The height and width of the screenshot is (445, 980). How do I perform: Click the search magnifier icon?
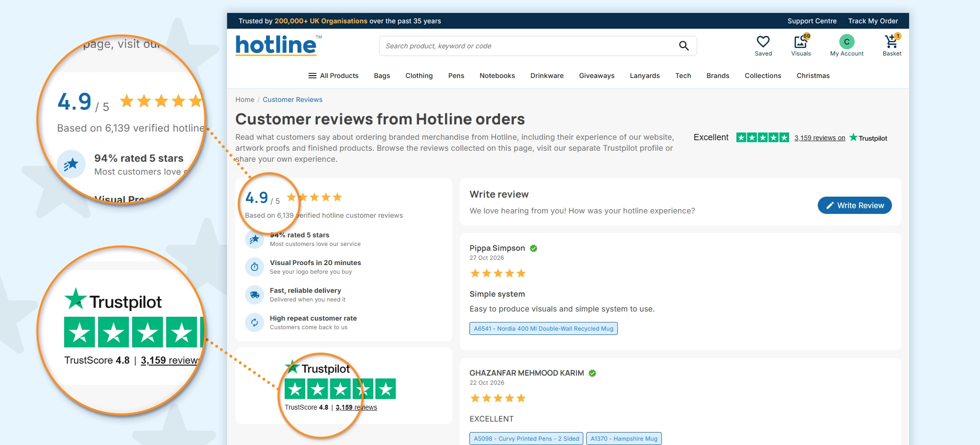point(684,46)
